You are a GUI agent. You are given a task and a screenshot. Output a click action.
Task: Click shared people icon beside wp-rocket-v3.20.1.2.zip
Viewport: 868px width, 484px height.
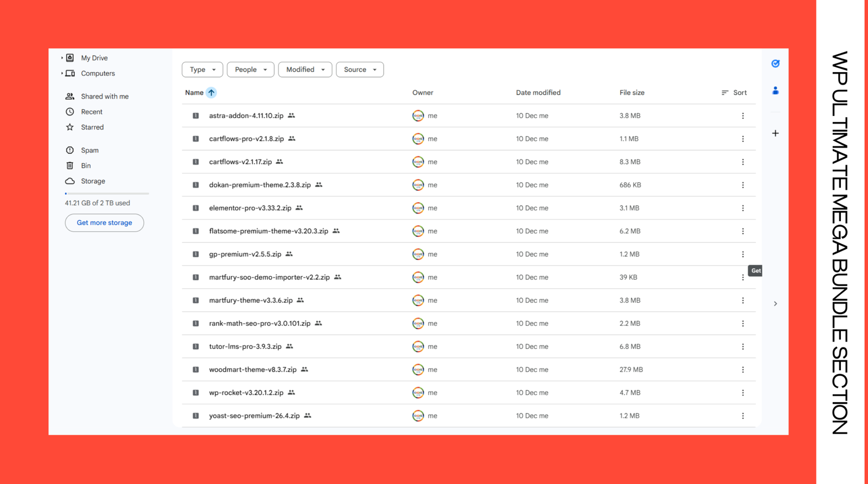tap(291, 392)
